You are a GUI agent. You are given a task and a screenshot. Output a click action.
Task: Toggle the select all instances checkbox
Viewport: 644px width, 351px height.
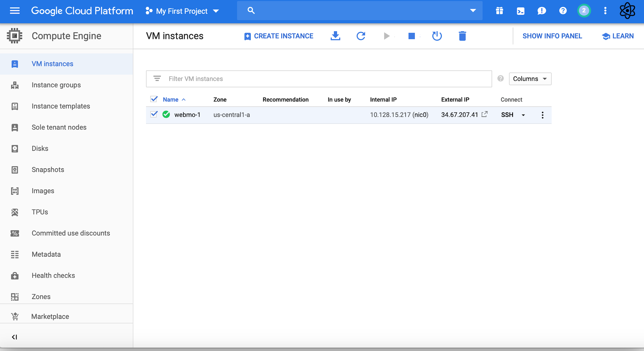154,99
